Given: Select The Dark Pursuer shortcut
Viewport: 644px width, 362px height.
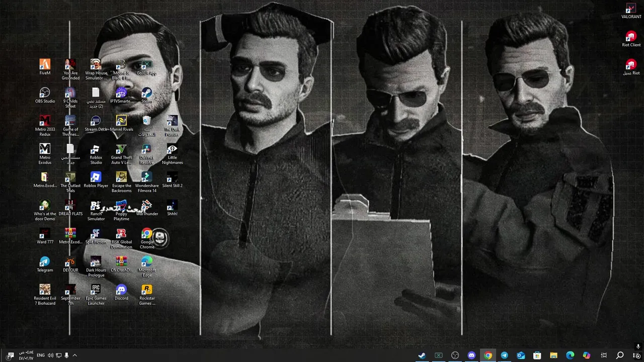Looking at the screenshot, I should click(x=172, y=126).
